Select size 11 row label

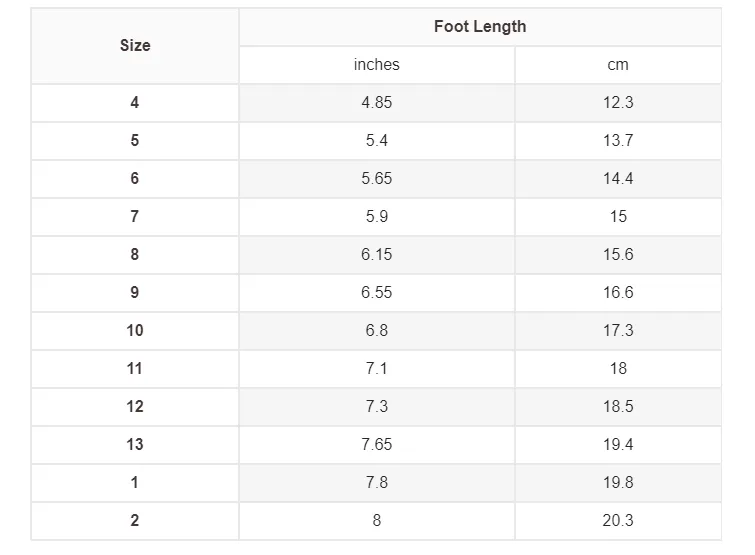point(135,369)
